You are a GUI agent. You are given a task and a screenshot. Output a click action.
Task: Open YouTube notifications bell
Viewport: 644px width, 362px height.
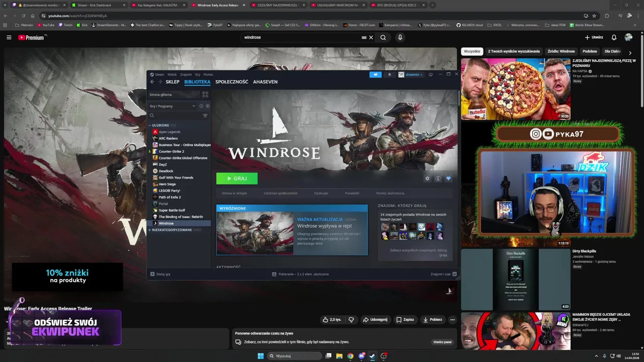point(614,37)
